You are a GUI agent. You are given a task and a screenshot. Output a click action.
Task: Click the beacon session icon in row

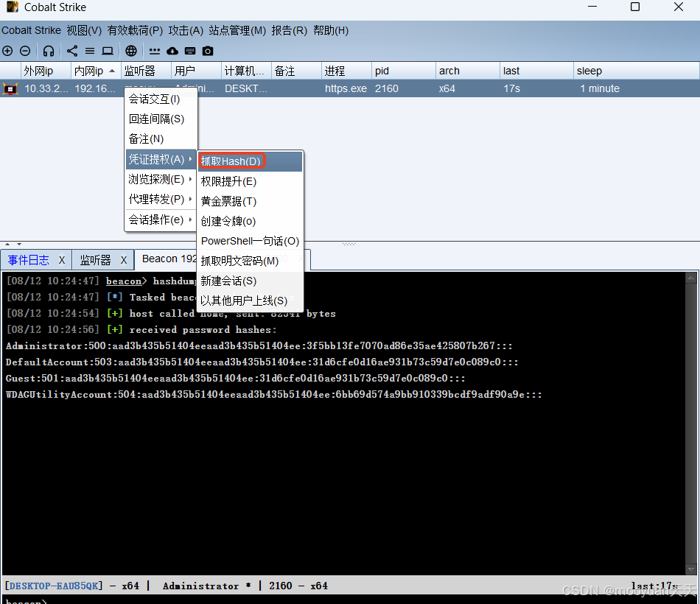[10, 89]
